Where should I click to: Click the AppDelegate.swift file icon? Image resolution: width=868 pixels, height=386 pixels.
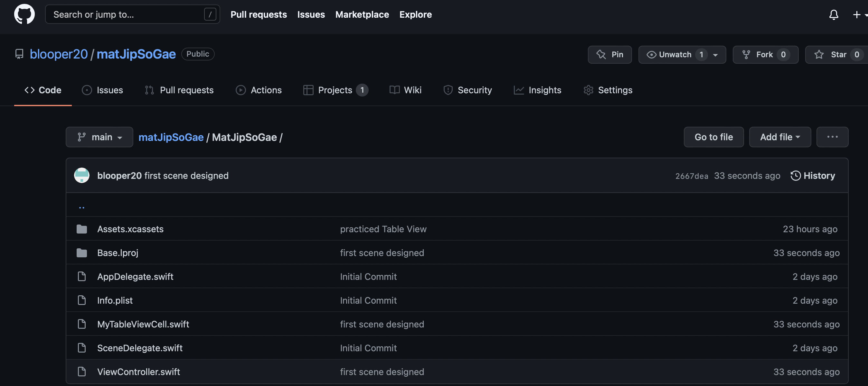click(81, 277)
